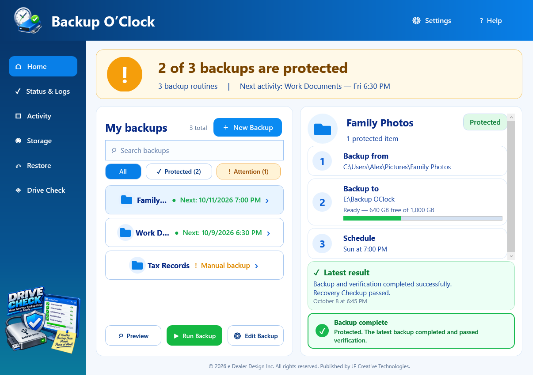The height and width of the screenshot is (392, 540).
Task: Click the "Sun at 7:00 PM" schedule text
Action: tap(365, 249)
